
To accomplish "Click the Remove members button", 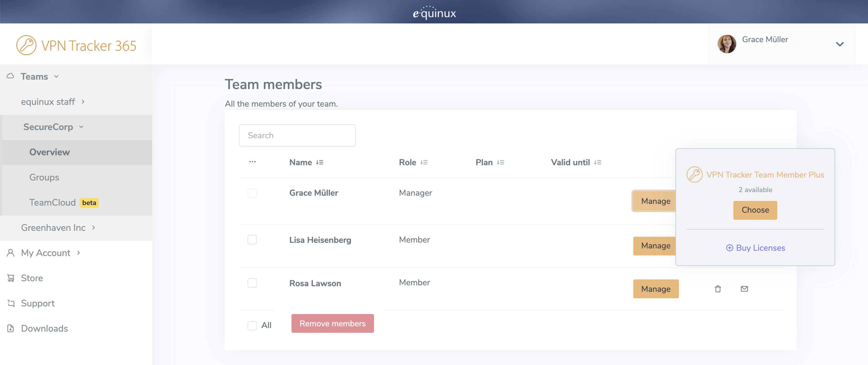I will coord(332,323).
